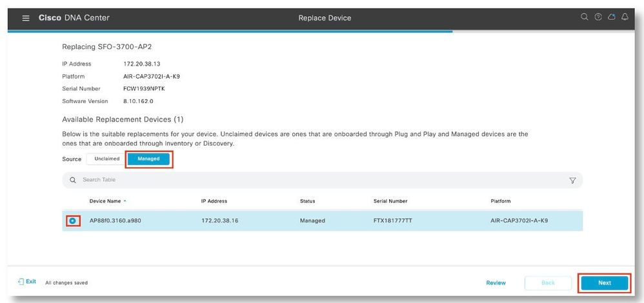Click the Status column header

(x=307, y=201)
